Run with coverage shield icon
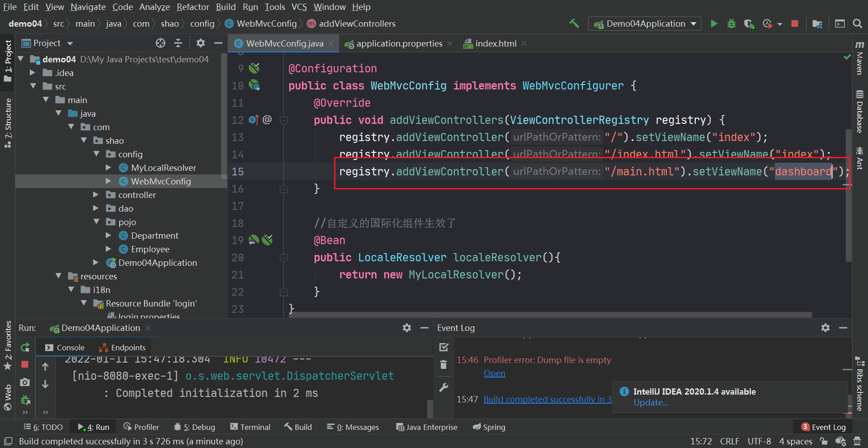Screen dimensions: 868x448 pyautogui.click(x=749, y=24)
